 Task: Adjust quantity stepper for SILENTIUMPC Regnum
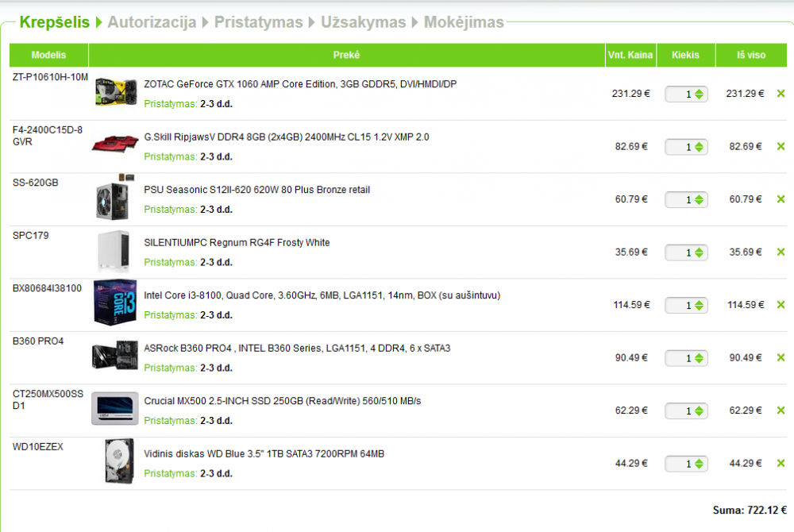(x=699, y=252)
